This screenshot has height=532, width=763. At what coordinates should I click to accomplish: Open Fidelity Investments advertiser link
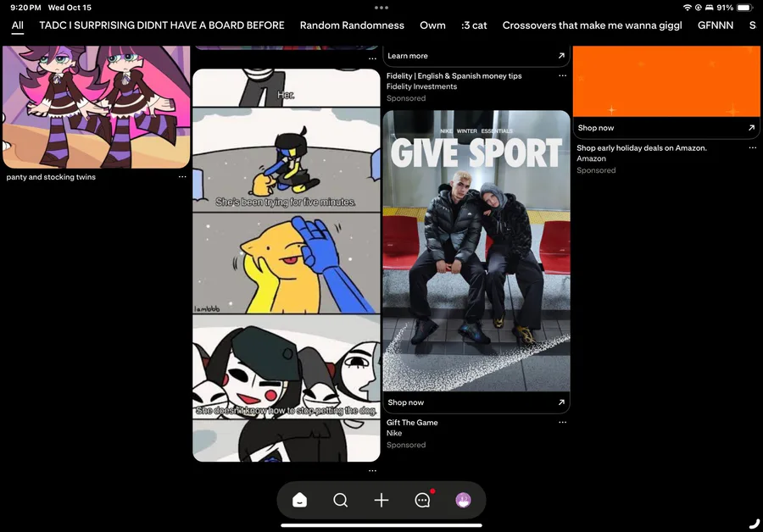pyautogui.click(x=422, y=86)
